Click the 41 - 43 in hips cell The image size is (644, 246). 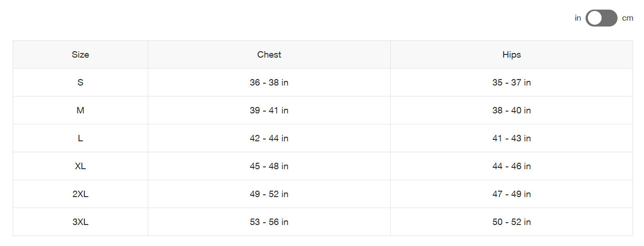pos(512,138)
